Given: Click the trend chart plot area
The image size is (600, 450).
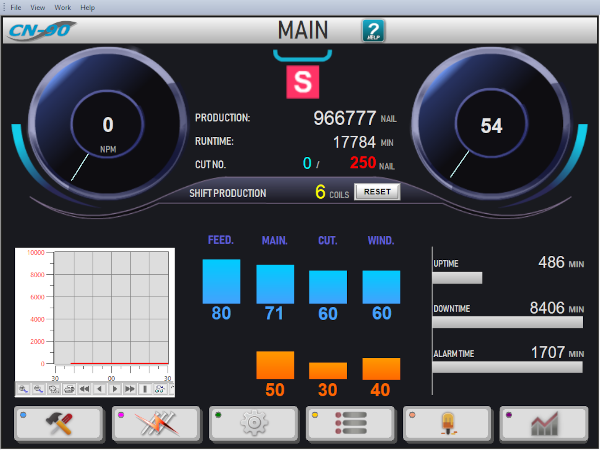Looking at the screenshot, I should (x=111, y=308).
